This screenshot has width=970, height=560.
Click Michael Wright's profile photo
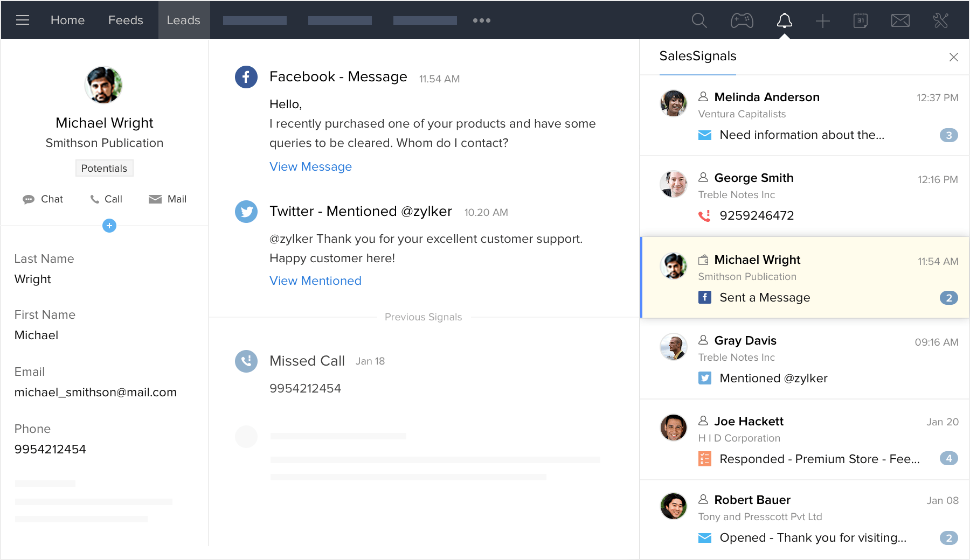pos(103,85)
